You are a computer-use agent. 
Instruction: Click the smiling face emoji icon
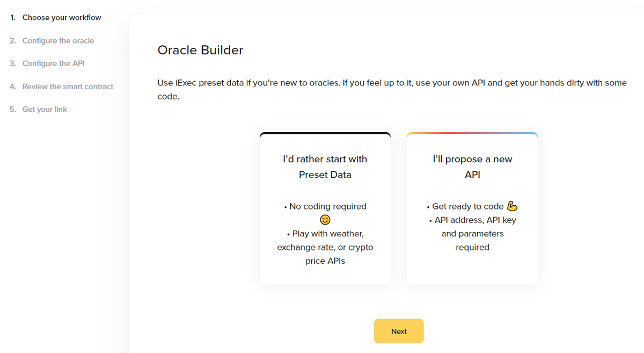pos(325,220)
